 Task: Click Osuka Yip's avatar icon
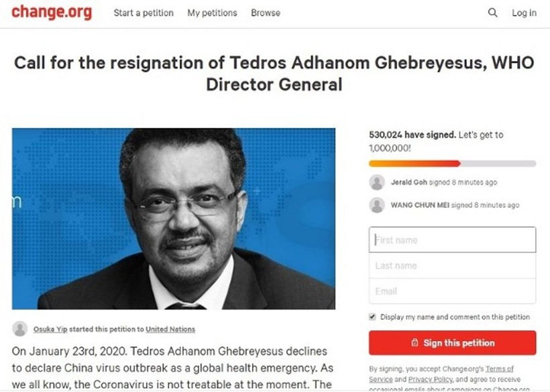(x=19, y=328)
